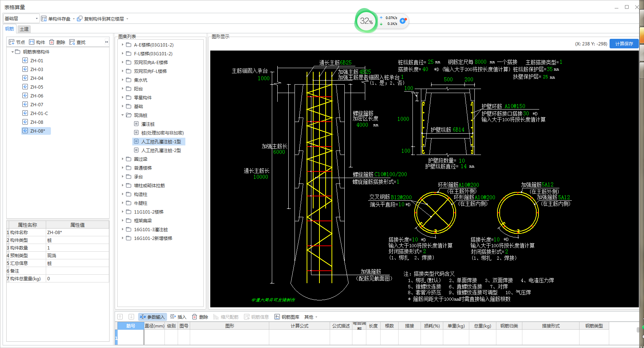Select 桩(处理加密与非加密) atlas item
Viewport: 644px width, 348px height.
pos(162,133)
